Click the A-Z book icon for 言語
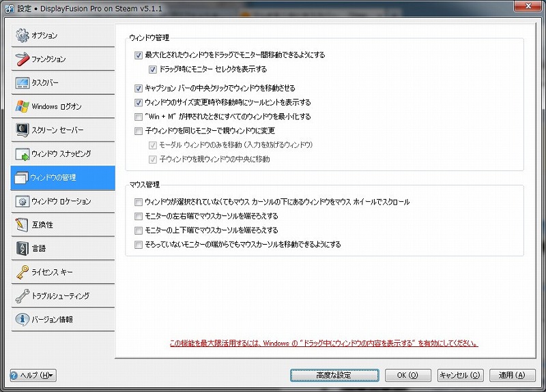 23,248
